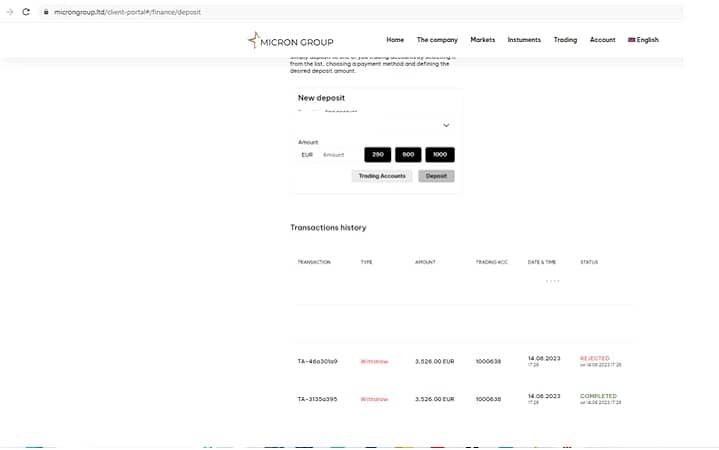Open the Trading menu

(x=565, y=40)
